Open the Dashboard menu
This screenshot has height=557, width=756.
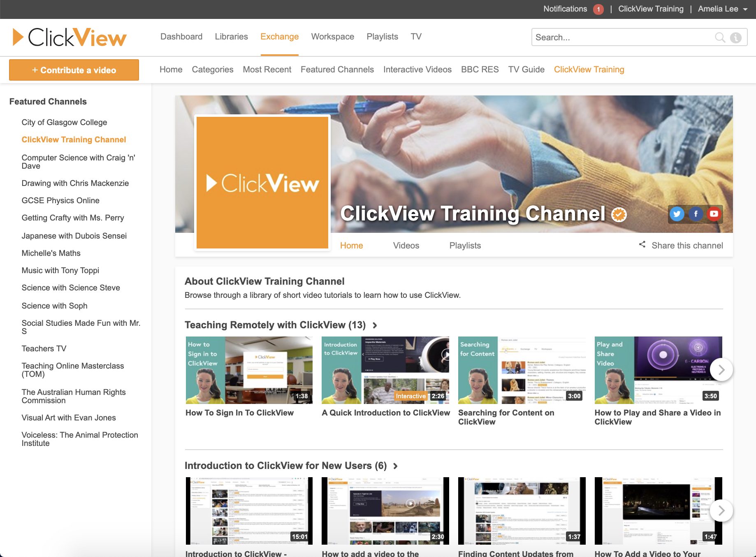click(181, 37)
